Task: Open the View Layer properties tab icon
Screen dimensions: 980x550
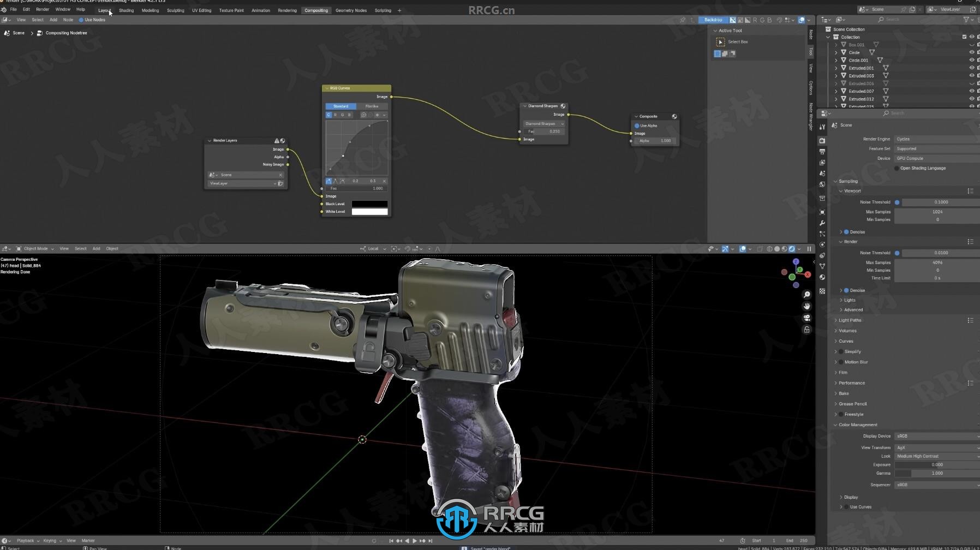Action: click(x=822, y=163)
